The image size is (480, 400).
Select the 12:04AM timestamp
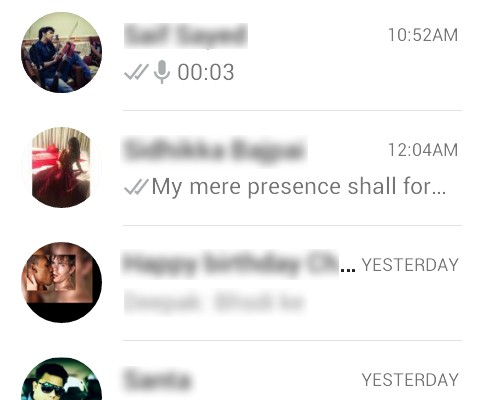[423, 150]
